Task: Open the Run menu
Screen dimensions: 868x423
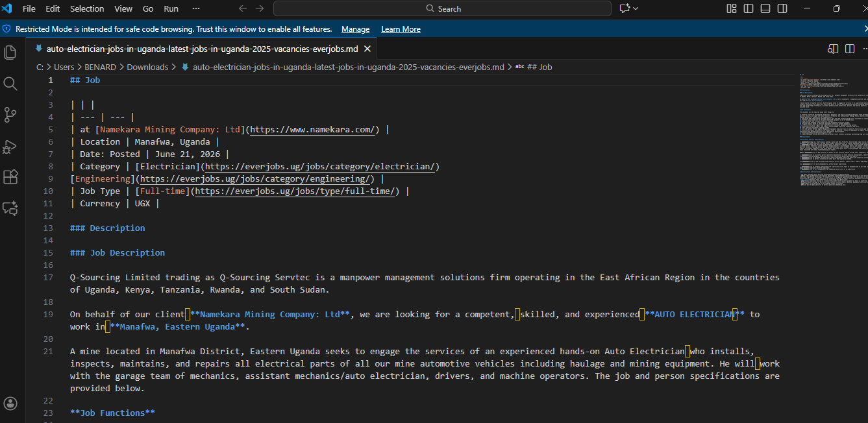Action: tap(171, 8)
